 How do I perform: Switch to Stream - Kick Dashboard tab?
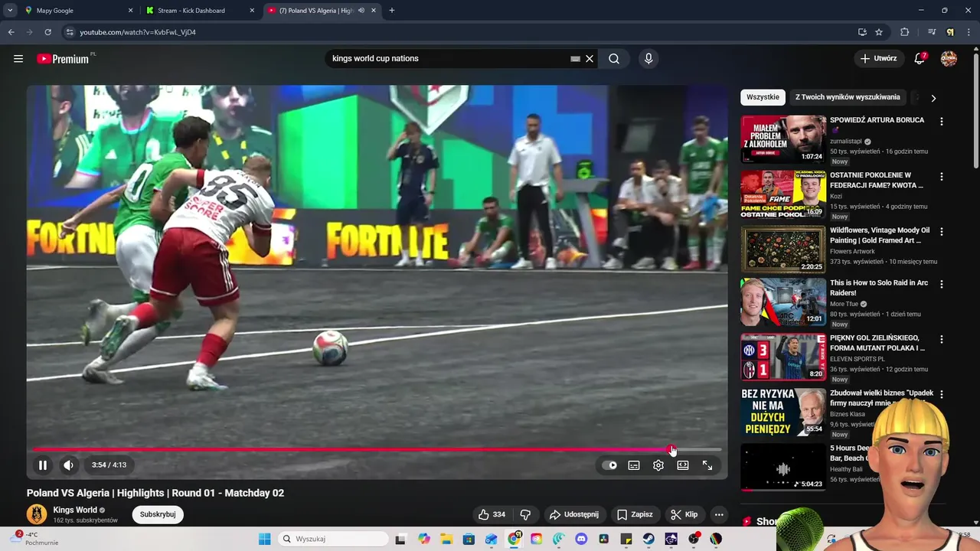(x=199, y=11)
